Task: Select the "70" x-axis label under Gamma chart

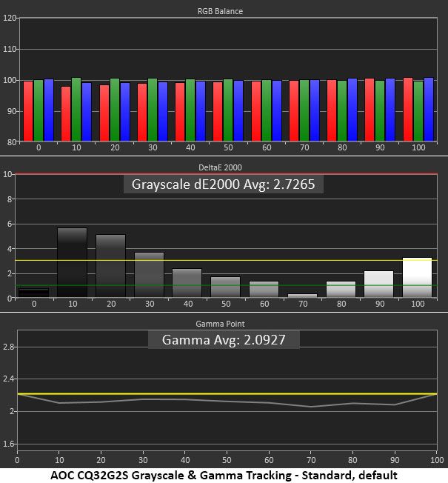Action: [311, 460]
